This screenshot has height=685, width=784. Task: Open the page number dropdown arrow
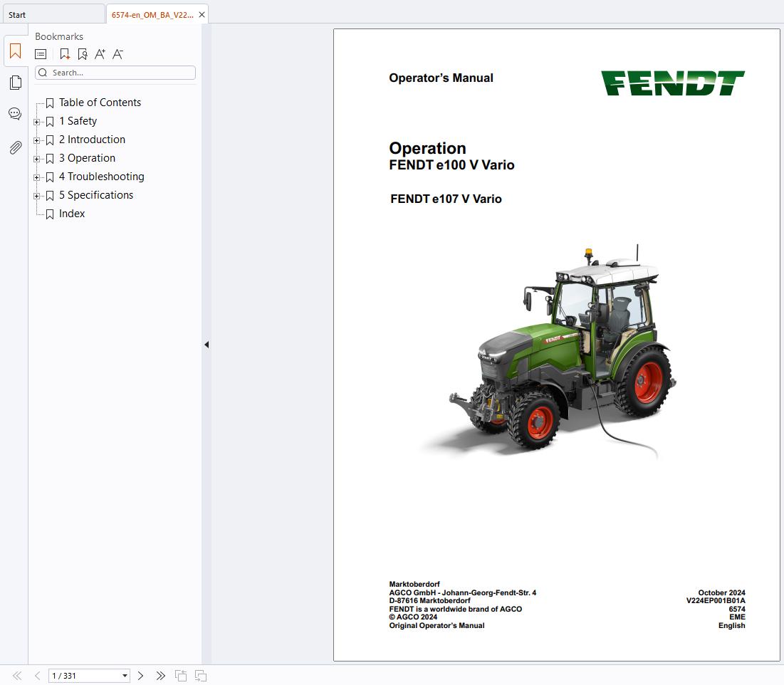(x=125, y=676)
